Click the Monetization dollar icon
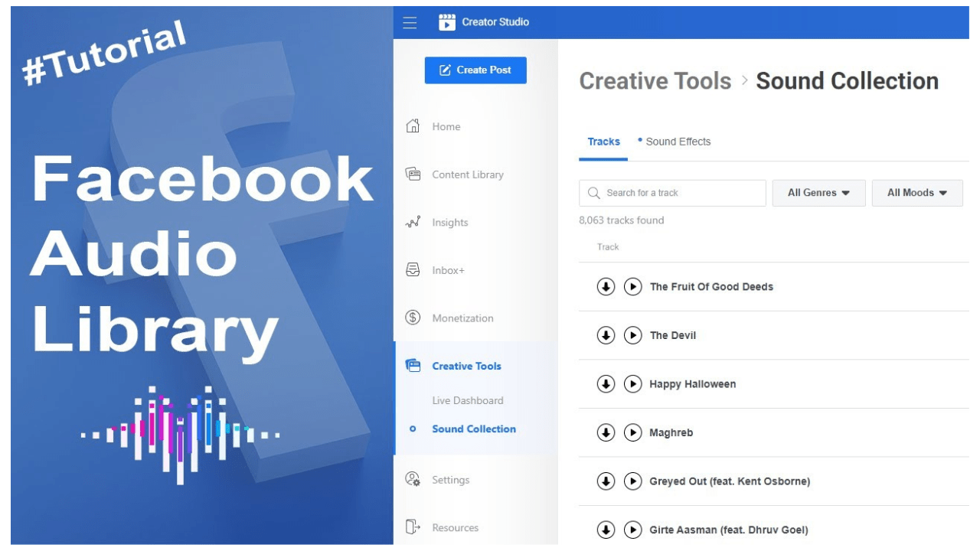980x551 pixels. (413, 318)
